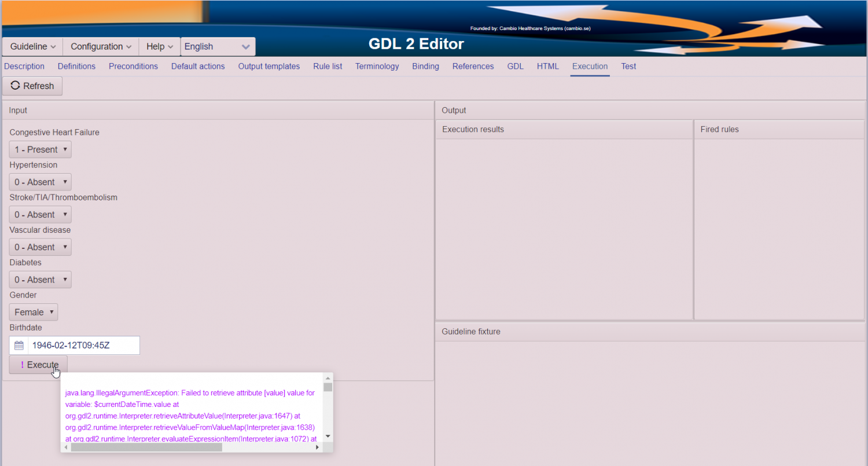
Task: Switch to the GDL tab
Action: (516, 66)
